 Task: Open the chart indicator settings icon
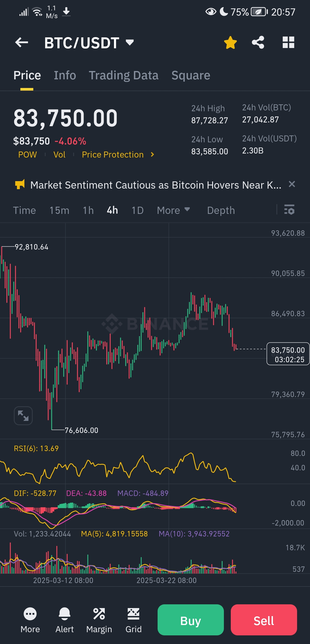[x=289, y=210]
